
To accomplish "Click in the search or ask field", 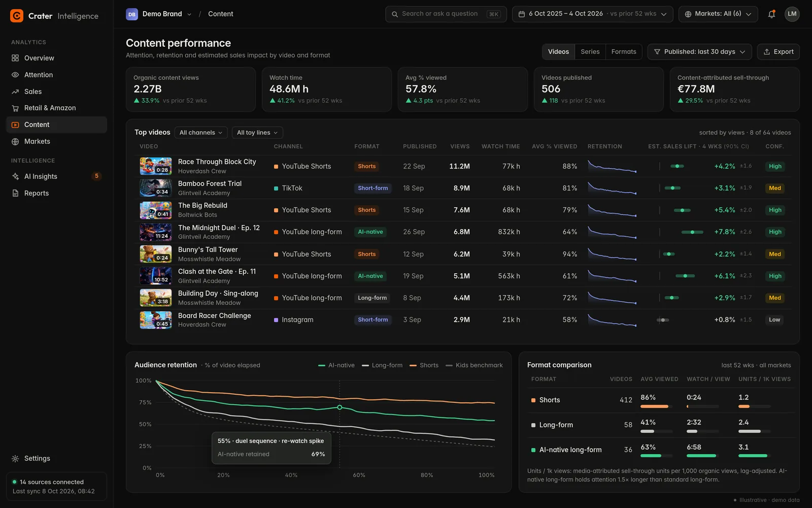I will [446, 14].
